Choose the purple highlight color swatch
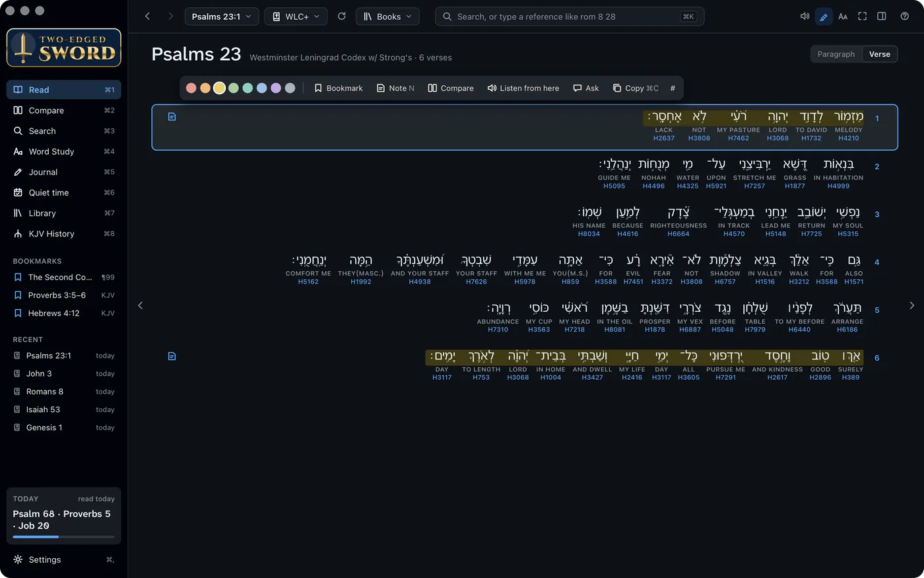Image resolution: width=924 pixels, height=578 pixels. 276,88
